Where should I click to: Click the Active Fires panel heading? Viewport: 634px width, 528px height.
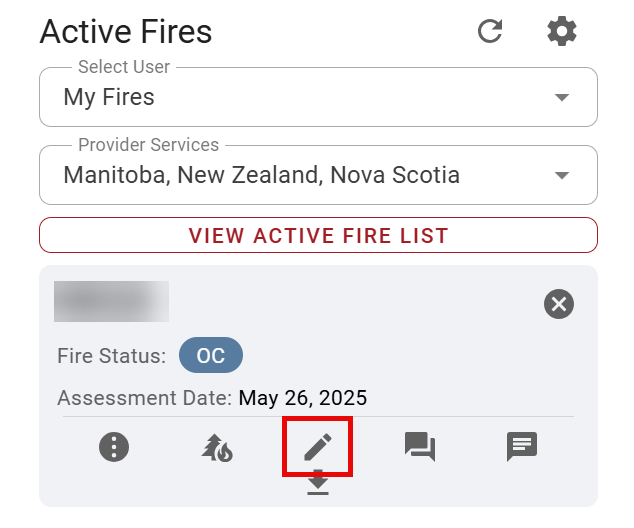[126, 31]
